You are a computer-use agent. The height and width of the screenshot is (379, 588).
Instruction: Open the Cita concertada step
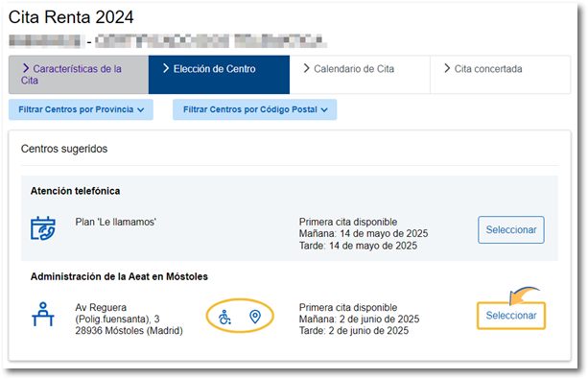501,75
